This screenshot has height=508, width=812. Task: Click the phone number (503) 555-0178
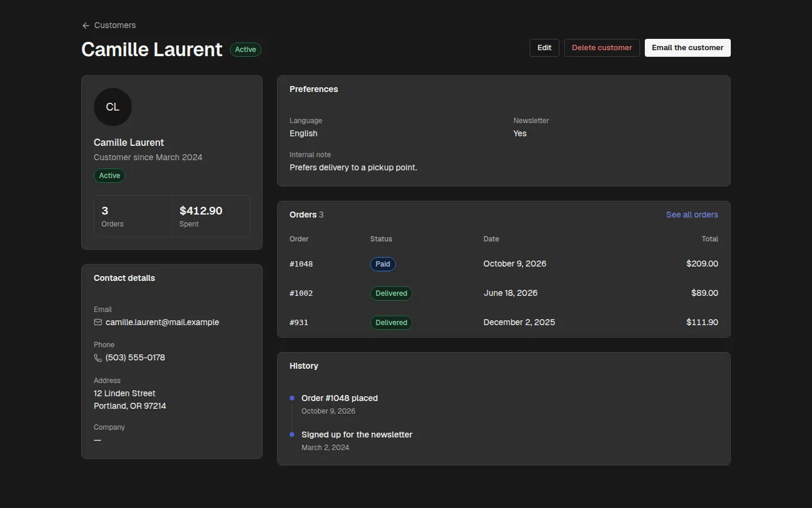pyautogui.click(x=136, y=357)
